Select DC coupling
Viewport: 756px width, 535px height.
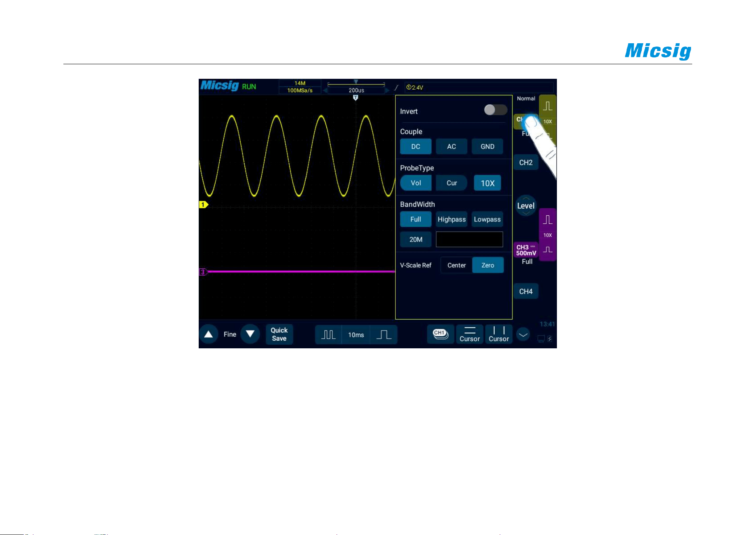point(416,146)
